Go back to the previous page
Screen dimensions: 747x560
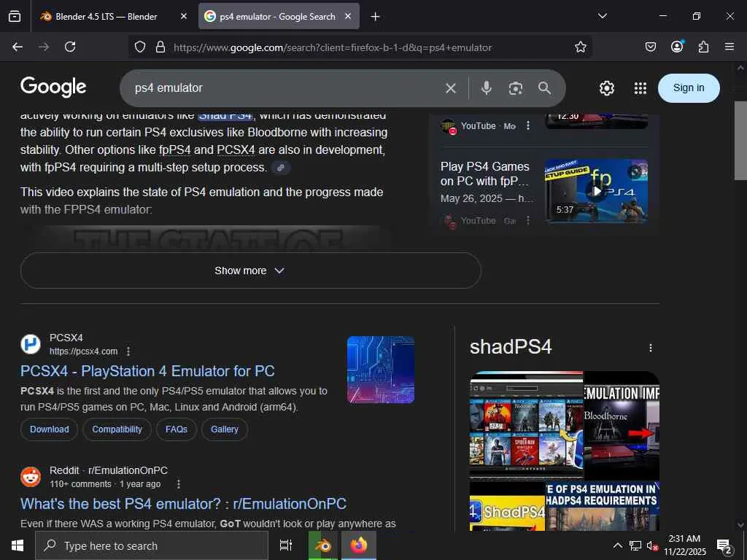click(x=18, y=47)
